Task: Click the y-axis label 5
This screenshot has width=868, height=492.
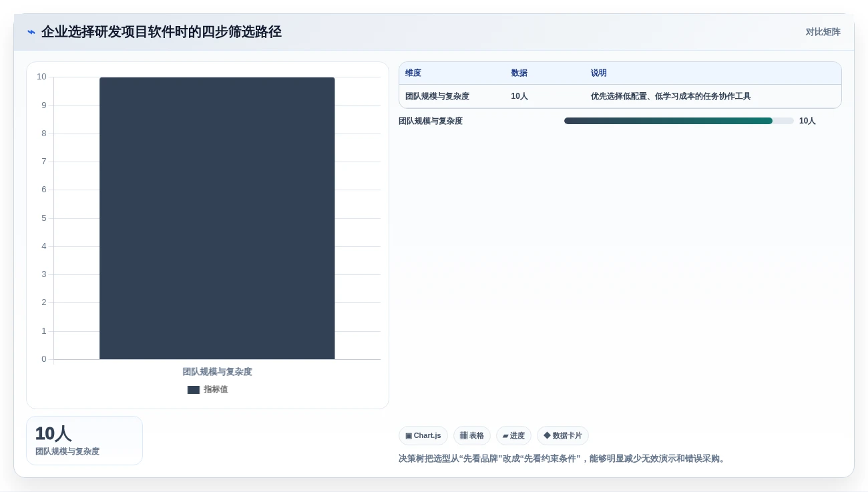Action: (44, 218)
